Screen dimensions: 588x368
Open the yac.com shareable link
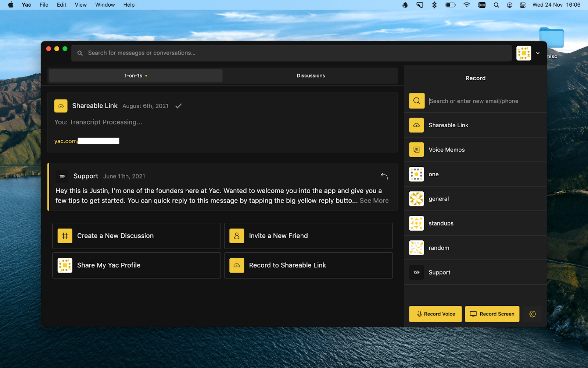pyautogui.click(x=87, y=141)
